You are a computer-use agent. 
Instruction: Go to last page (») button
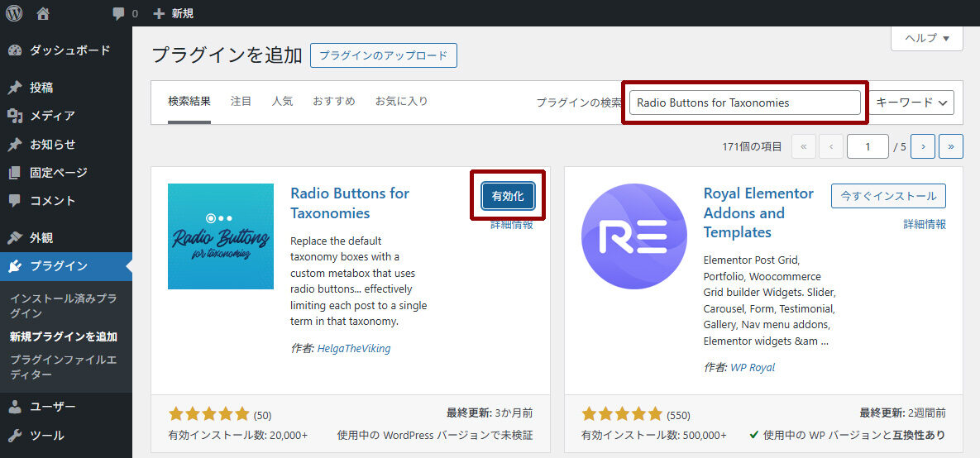coord(950,147)
